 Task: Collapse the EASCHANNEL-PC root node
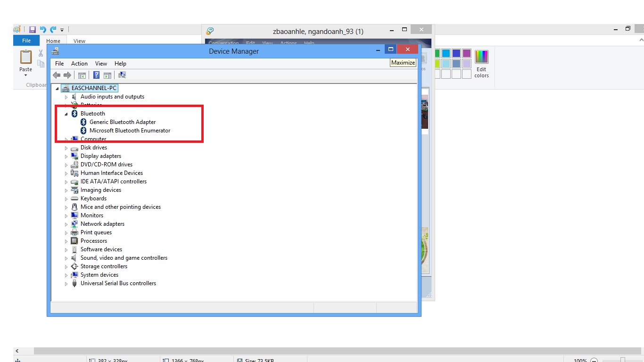pos(58,88)
